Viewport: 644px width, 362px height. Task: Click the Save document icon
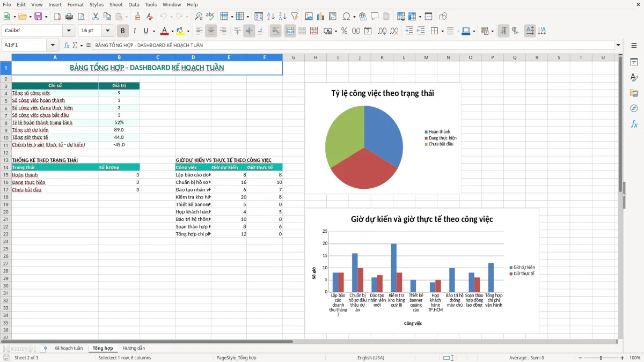(38, 17)
